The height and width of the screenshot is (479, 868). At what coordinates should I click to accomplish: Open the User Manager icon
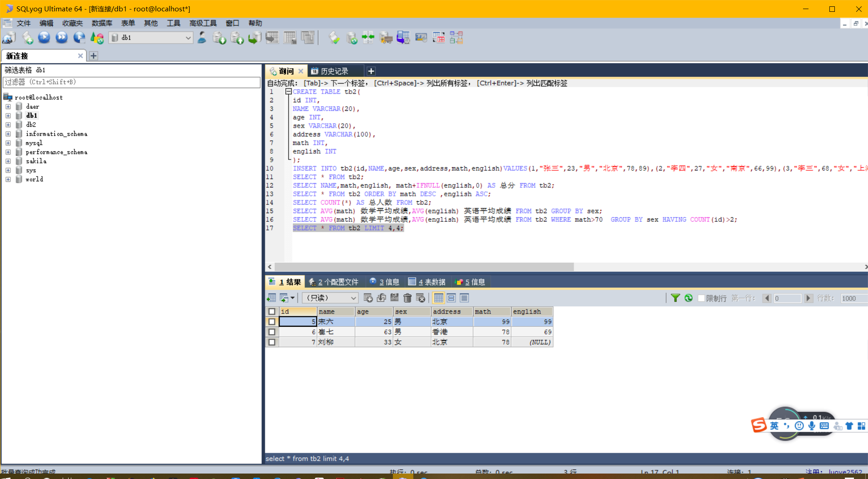[202, 38]
